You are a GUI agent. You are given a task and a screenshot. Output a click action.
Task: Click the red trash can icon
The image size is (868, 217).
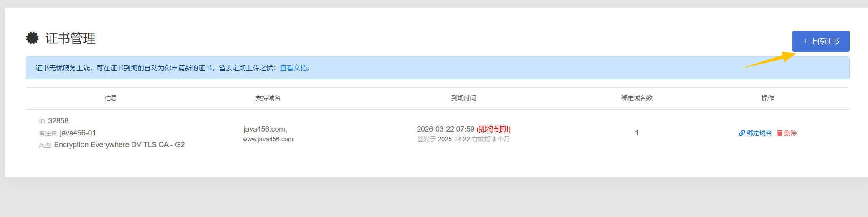(779, 133)
